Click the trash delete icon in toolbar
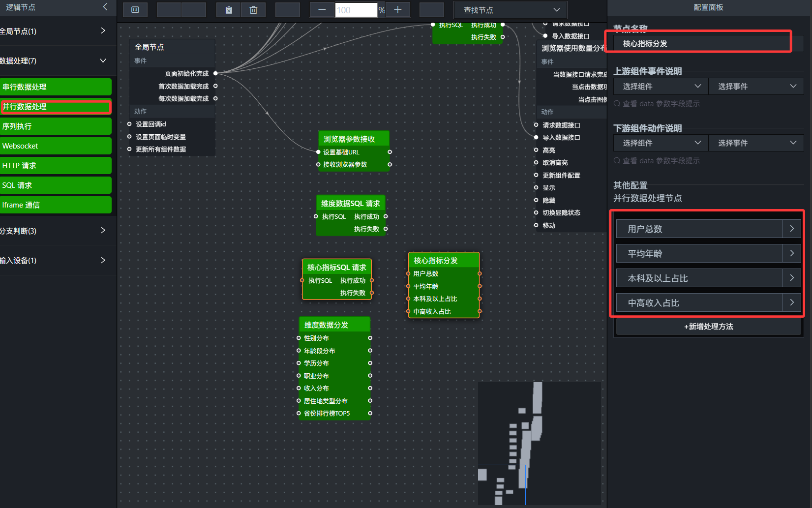 (x=253, y=10)
